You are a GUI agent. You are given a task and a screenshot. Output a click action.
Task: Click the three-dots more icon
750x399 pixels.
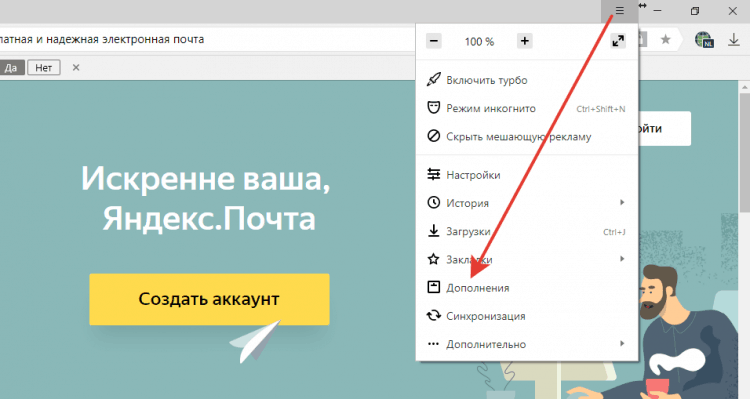433,344
